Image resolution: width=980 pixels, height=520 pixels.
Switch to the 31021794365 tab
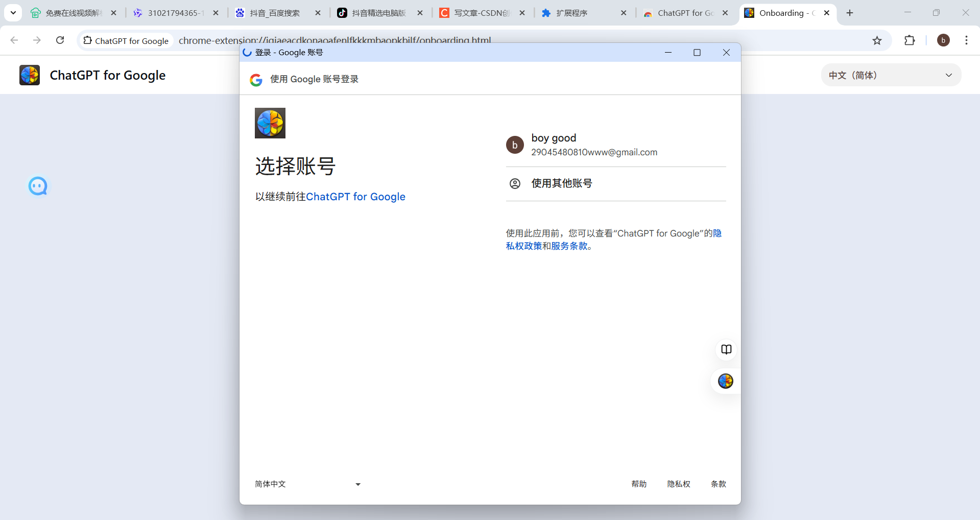click(x=176, y=13)
